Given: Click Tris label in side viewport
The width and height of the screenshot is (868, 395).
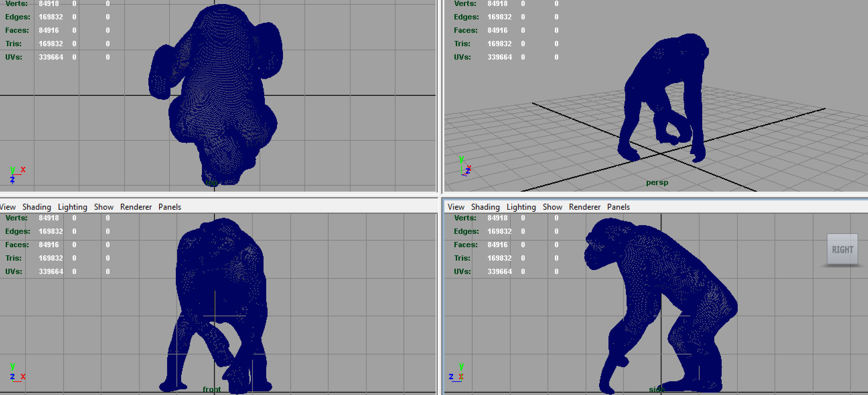Looking at the screenshot, I should tap(462, 258).
